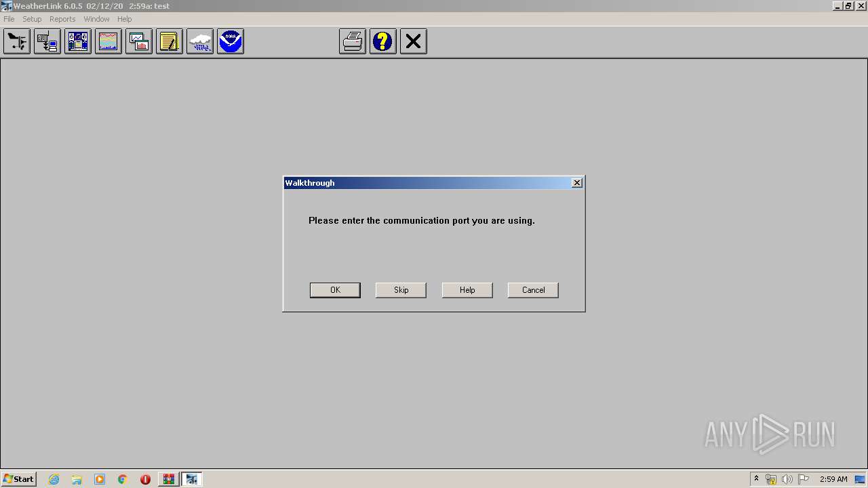Launch Internet Explorer from taskbar
The height and width of the screenshot is (488, 868).
[x=54, y=479]
